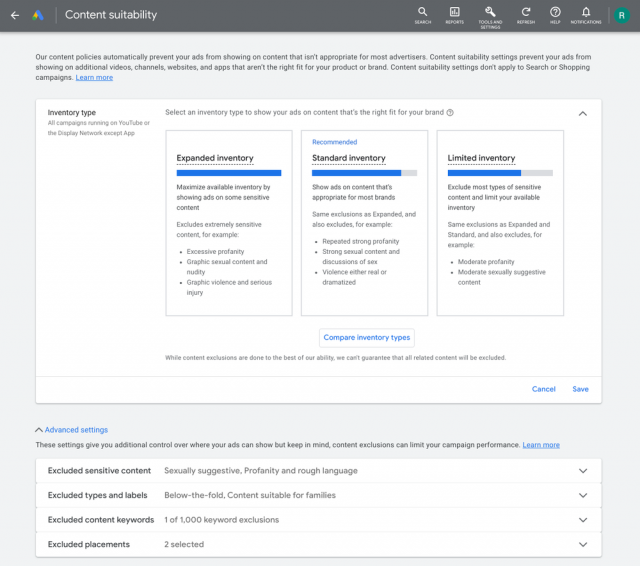Select the Expanded inventory option
This screenshot has width=640, height=566.
click(x=229, y=222)
